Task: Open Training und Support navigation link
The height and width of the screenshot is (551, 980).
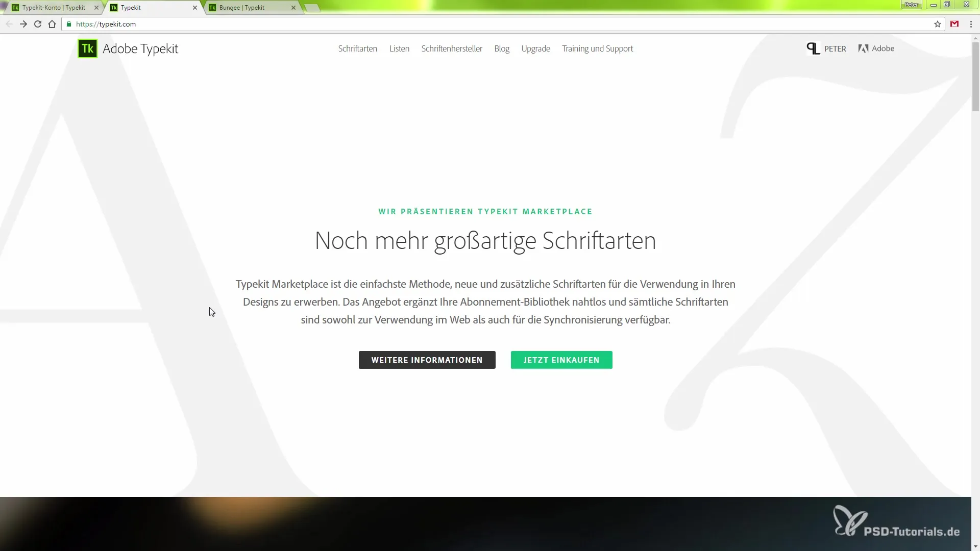Action: pyautogui.click(x=597, y=48)
